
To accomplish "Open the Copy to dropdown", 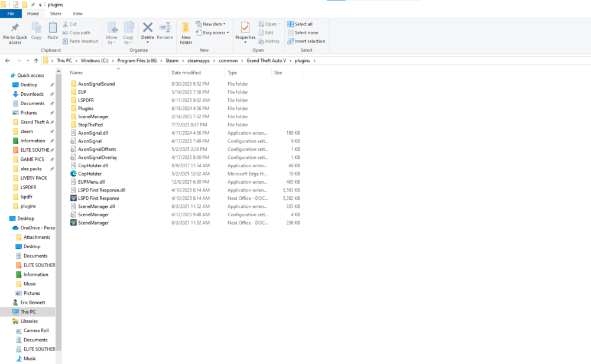I will pos(128,33).
